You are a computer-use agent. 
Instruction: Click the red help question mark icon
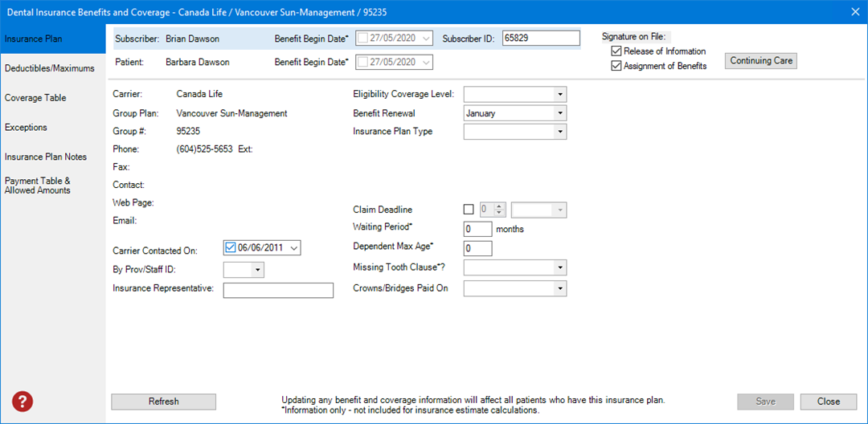[22, 402]
